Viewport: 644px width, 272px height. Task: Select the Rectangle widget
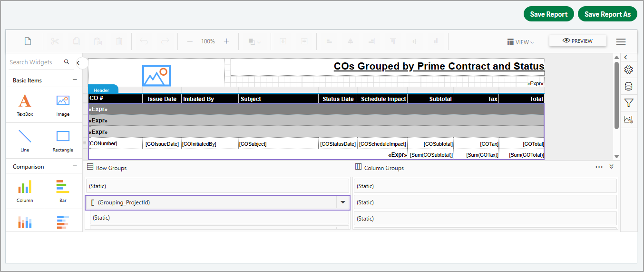coord(63,141)
